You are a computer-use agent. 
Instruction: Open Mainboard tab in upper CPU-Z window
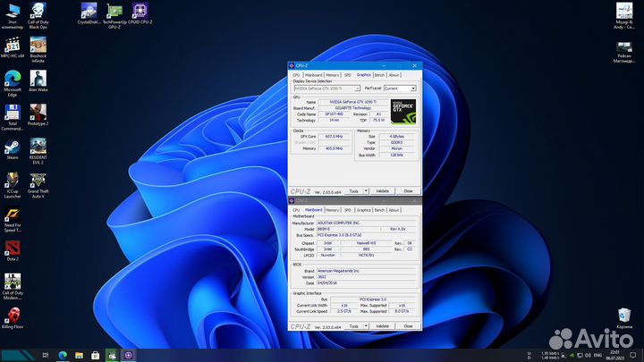313,75
